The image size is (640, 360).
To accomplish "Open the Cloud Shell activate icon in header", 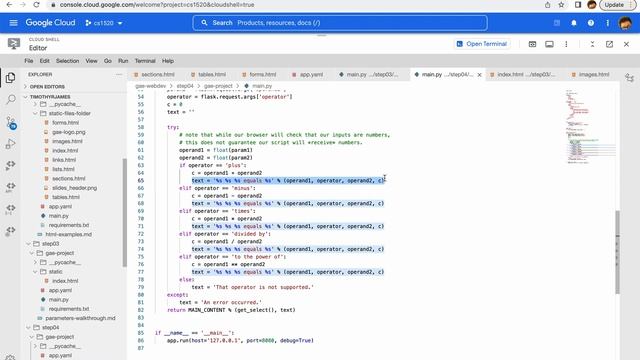I will click(557, 23).
